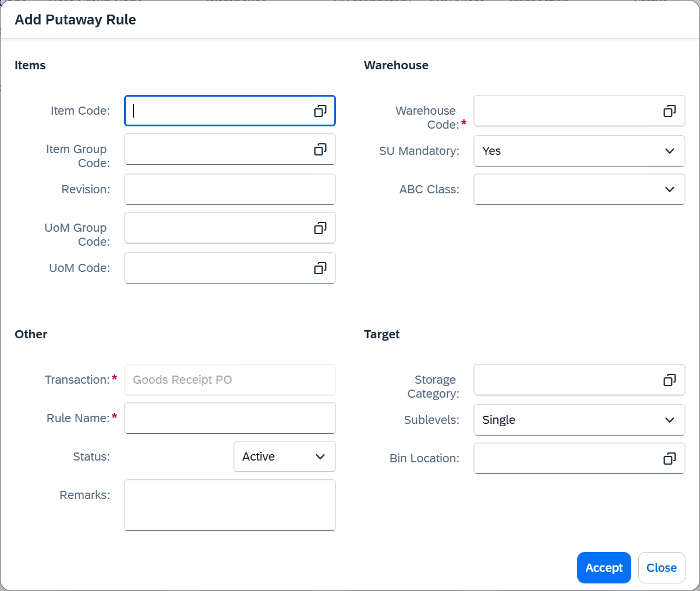Click the Accept button
The height and width of the screenshot is (591, 700).
[x=604, y=568]
